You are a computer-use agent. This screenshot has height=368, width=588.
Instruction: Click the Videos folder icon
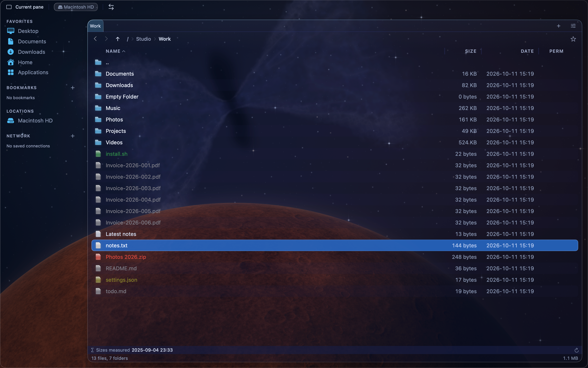[x=98, y=142]
